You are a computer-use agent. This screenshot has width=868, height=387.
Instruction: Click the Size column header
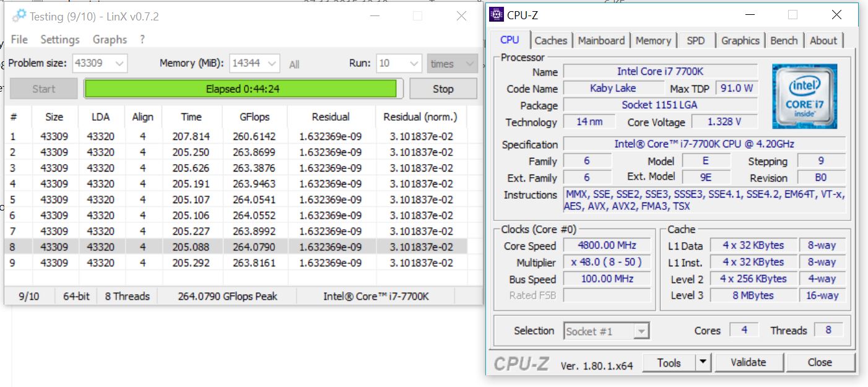[x=54, y=116]
